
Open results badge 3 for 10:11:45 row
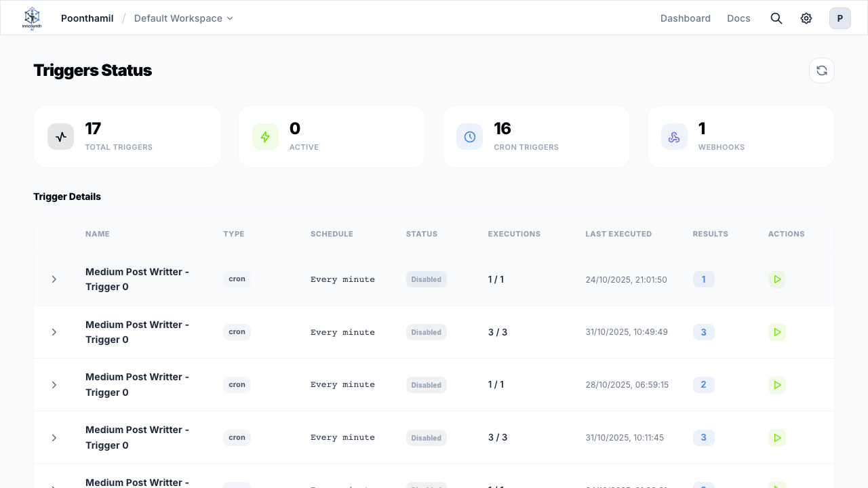[x=703, y=438]
